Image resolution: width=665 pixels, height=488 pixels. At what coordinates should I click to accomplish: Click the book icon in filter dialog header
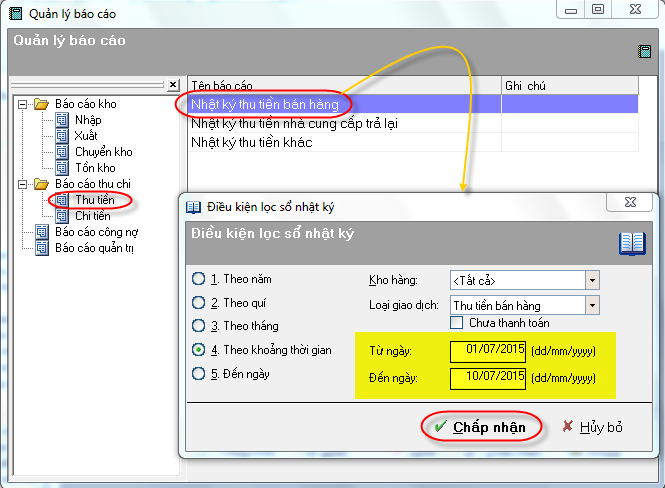[x=631, y=243]
